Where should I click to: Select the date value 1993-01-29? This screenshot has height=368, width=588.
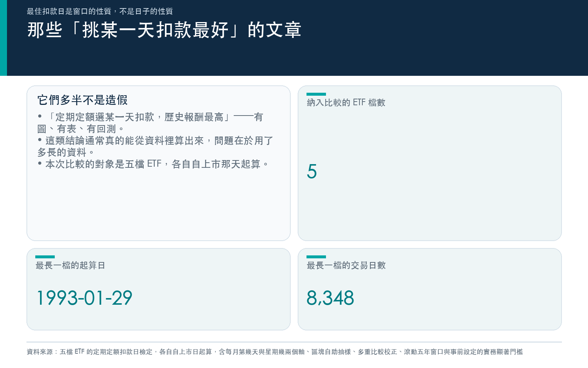[x=85, y=298]
